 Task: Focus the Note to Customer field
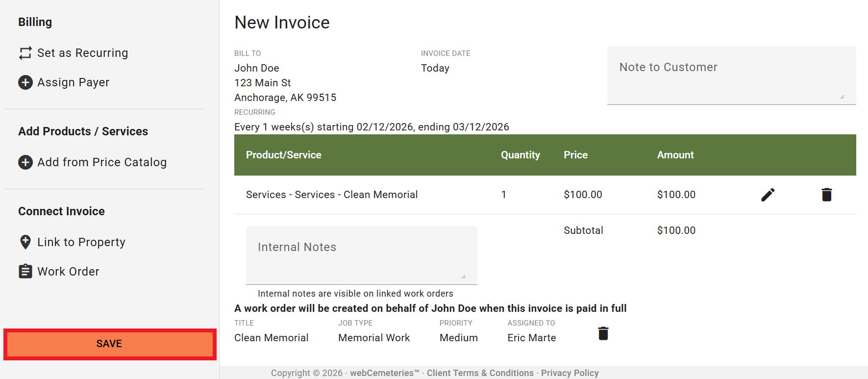coord(731,76)
